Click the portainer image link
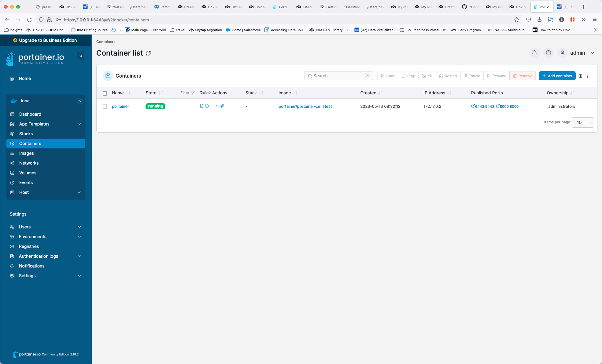Screen dimensions: 602x364 (305, 106)
